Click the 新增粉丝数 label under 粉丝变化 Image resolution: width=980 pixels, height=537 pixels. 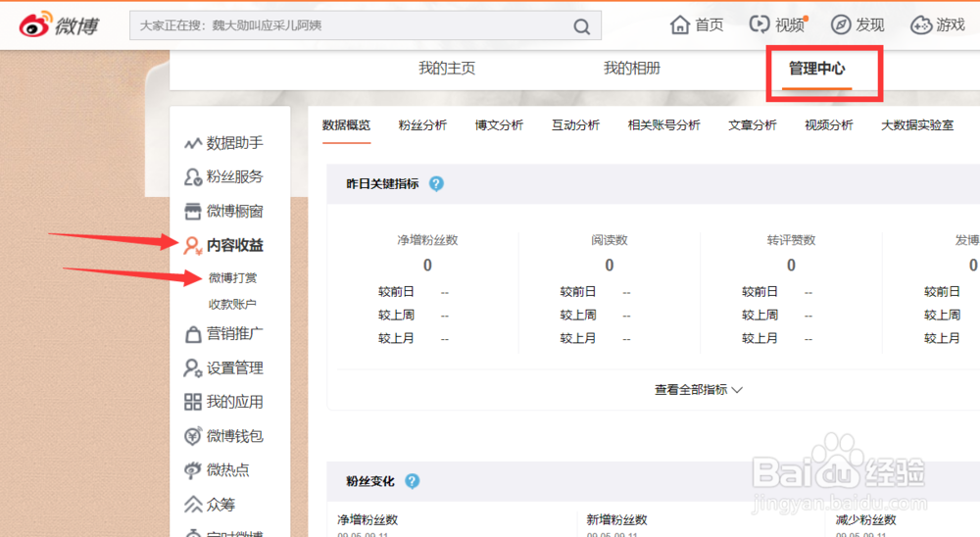click(616, 519)
